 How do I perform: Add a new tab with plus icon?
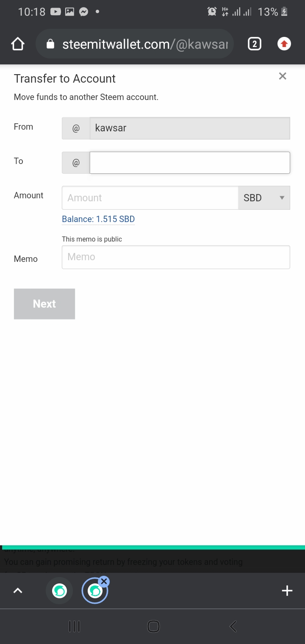[x=287, y=591]
